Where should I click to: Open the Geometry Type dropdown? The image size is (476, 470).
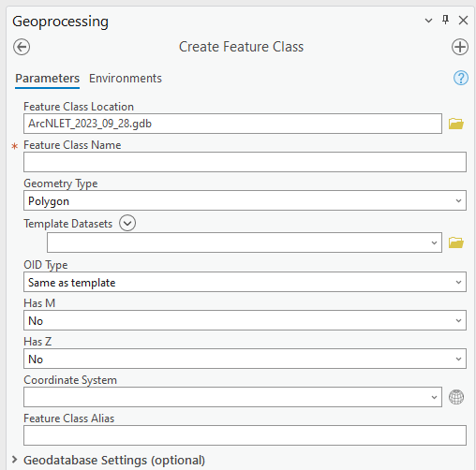245,200
